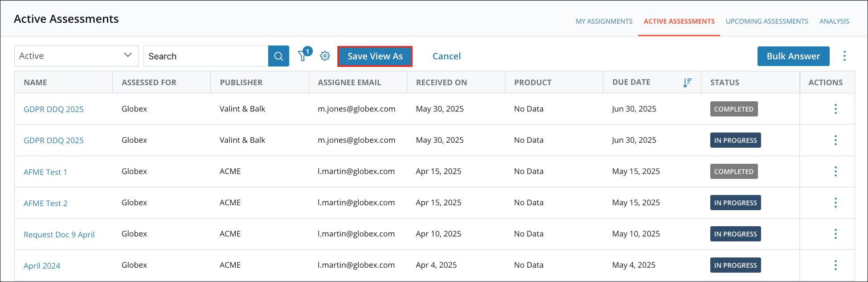Click the Bulk Answer button
This screenshot has width=868, height=282.
tap(793, 56)
